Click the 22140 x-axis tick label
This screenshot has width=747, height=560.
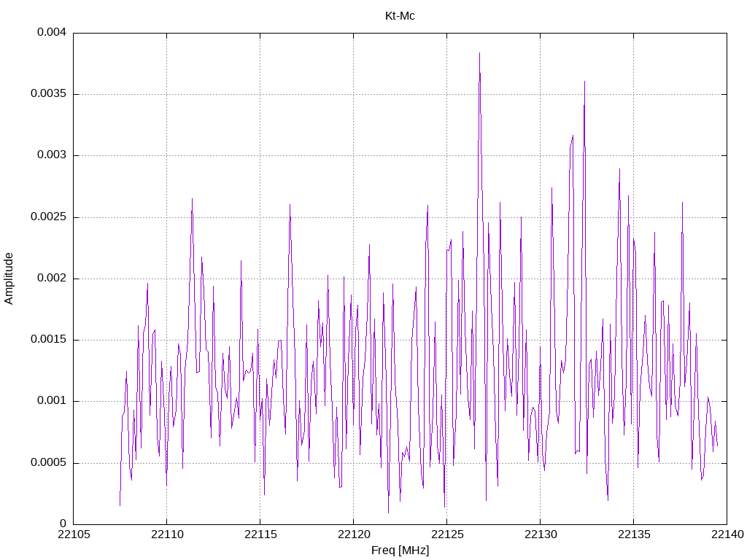tap(727, 534)
